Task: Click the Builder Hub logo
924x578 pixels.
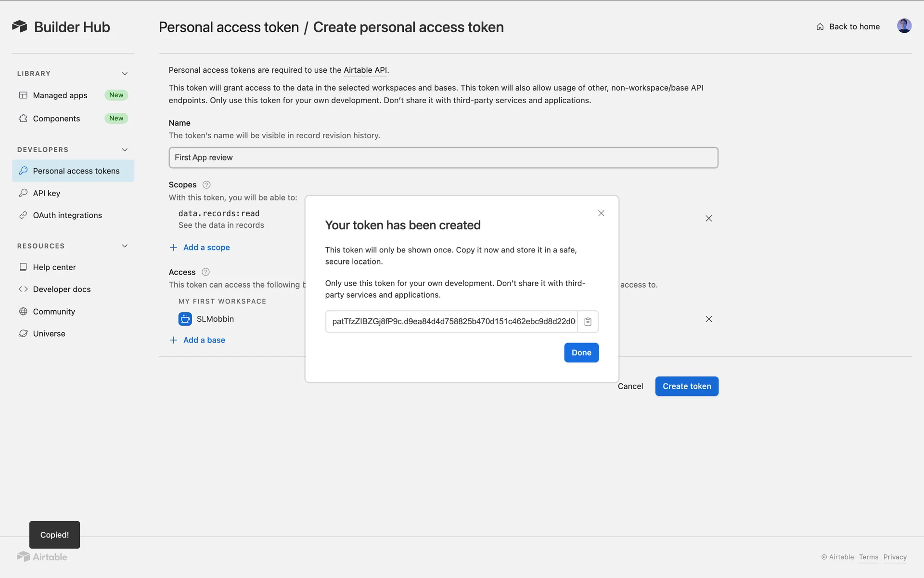Action: click(x=20, y=26)
